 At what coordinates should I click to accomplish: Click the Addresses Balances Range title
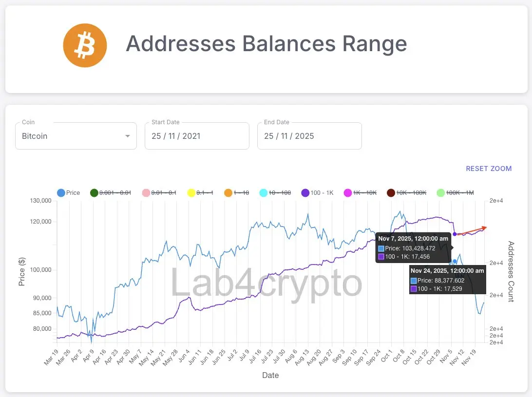coord(266,44)
